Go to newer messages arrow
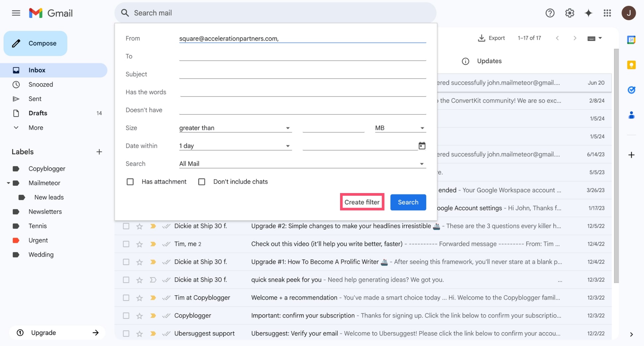644x346 pixels. click(x=557, y=38)
